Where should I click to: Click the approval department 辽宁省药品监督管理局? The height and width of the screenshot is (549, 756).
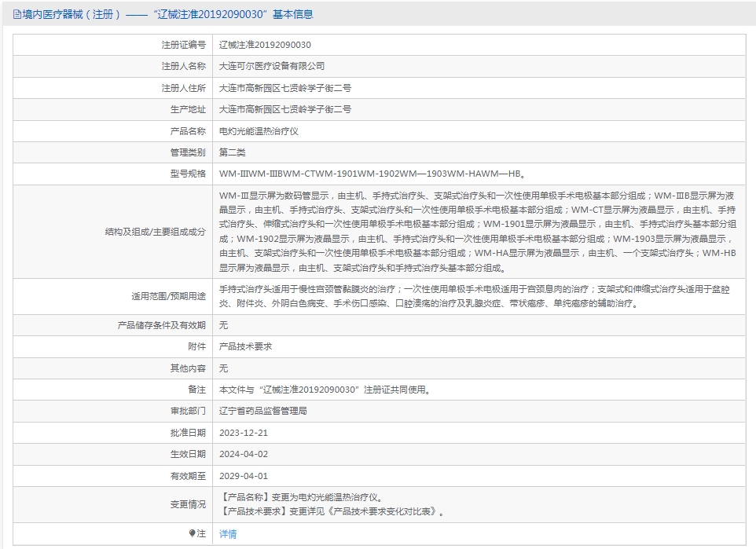(x=262, y=411)
